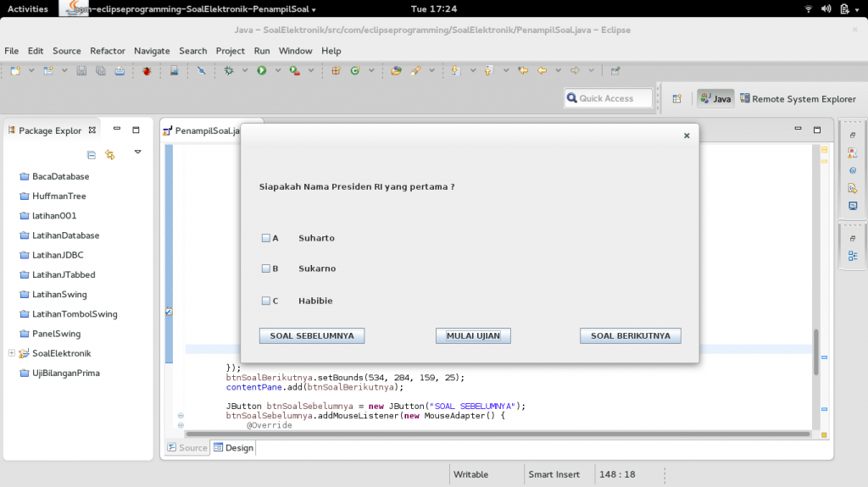
Task: Click the New Java Package icon
Action: click(336, 70)
